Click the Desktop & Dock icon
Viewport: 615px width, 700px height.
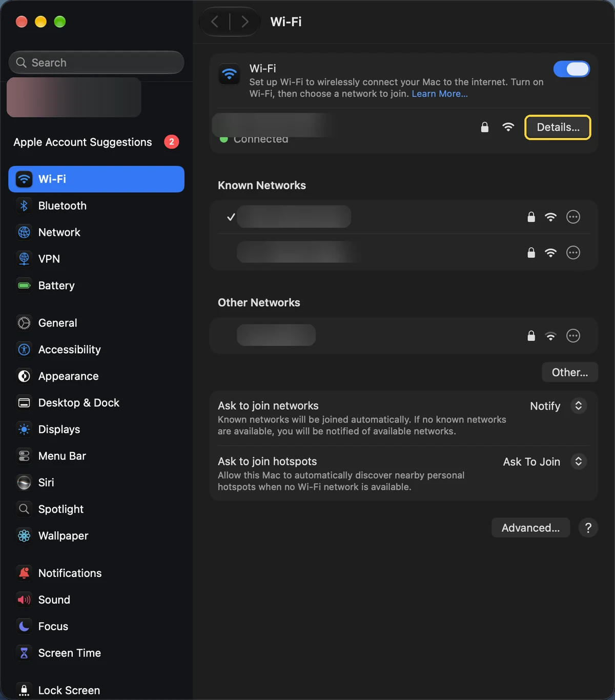click(x=24, y=403)
